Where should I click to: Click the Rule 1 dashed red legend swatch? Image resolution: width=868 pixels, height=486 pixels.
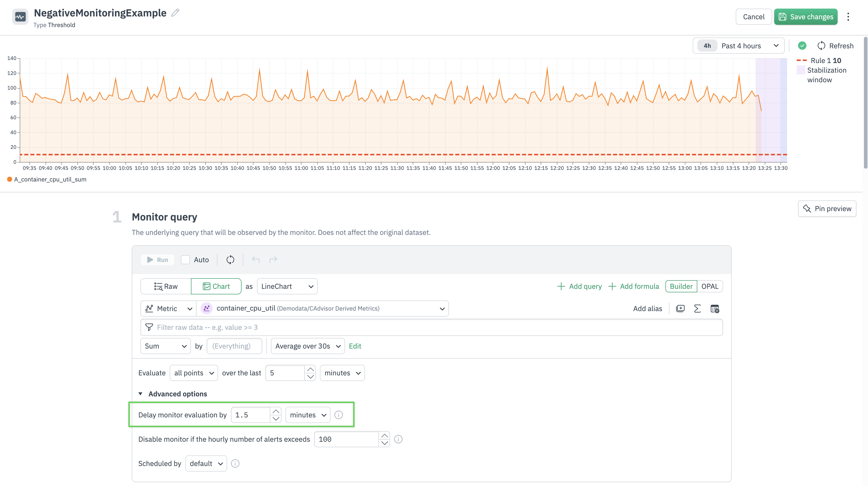(802, 60)
